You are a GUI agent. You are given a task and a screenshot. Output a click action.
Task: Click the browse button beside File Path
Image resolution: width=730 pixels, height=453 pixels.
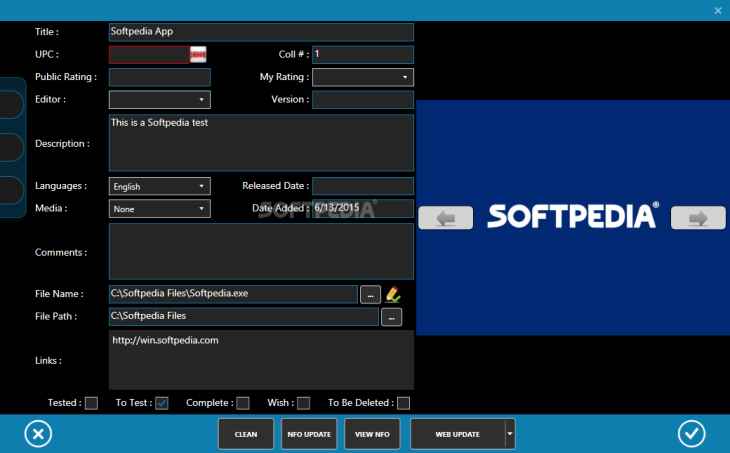(391, 317)
